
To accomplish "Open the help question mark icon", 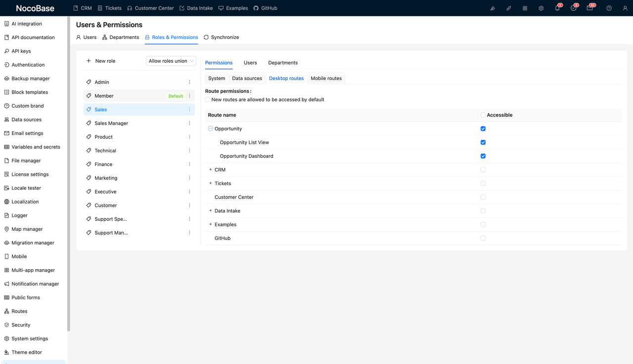I will coord(609,8).
